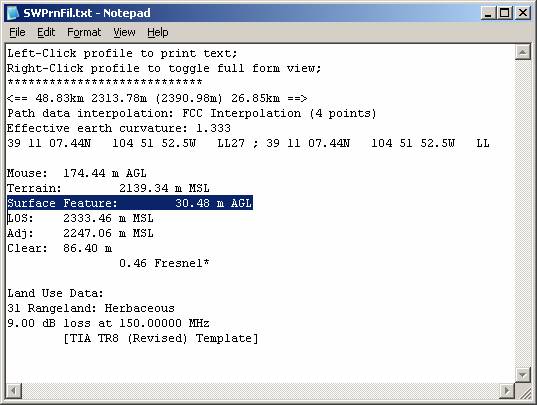
Task: Click the window resize grip corner
Action: (x=523, y=391)
